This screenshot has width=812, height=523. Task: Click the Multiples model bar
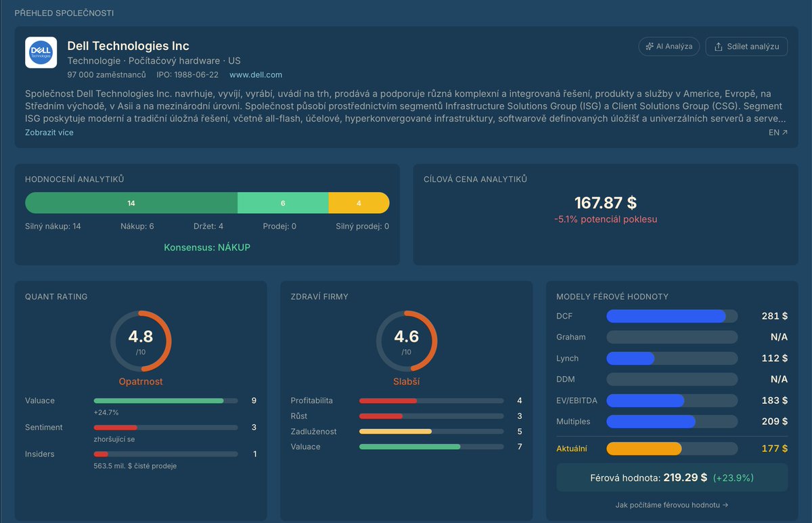(x=672, y=422)
